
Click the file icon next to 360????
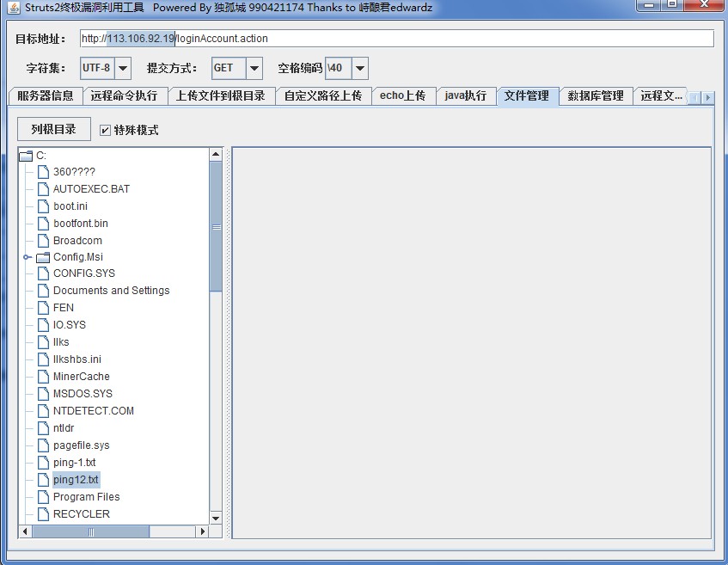tap(43, 172)
